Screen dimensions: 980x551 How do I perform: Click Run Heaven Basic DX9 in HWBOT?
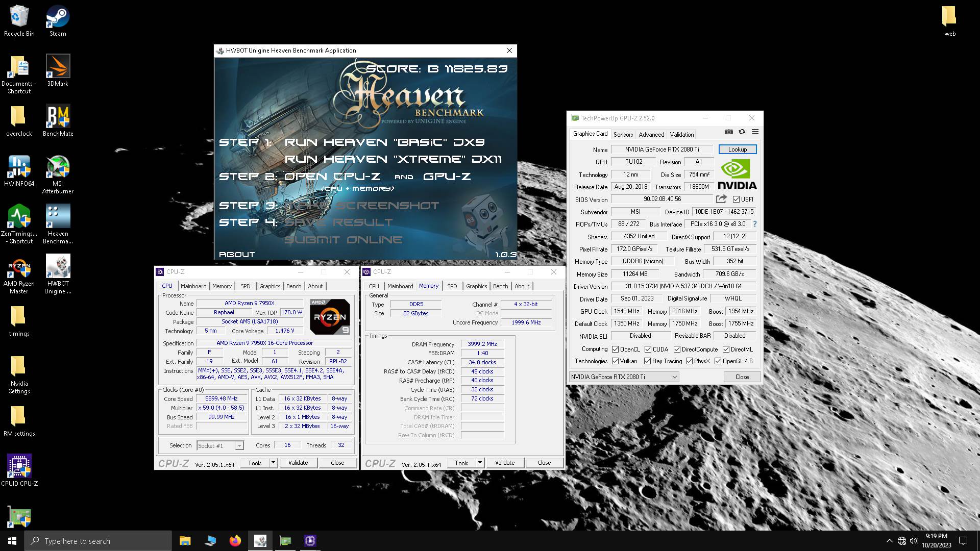[x=384, y=142]
